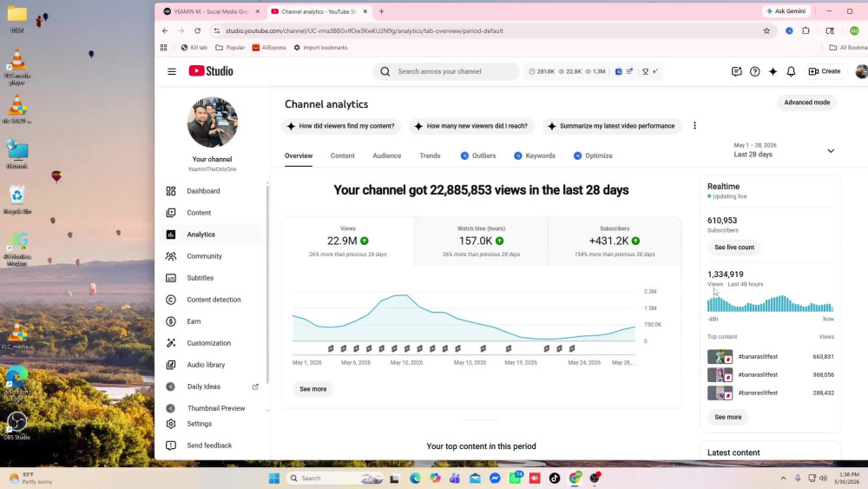
Task: Select the Overview tab
Action: [299, 155]
